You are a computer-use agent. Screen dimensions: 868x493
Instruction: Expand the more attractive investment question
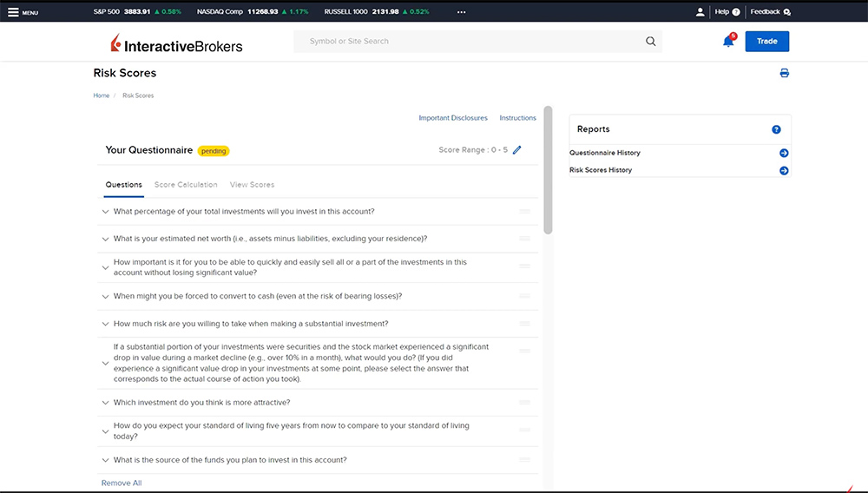tap(106, 403)
